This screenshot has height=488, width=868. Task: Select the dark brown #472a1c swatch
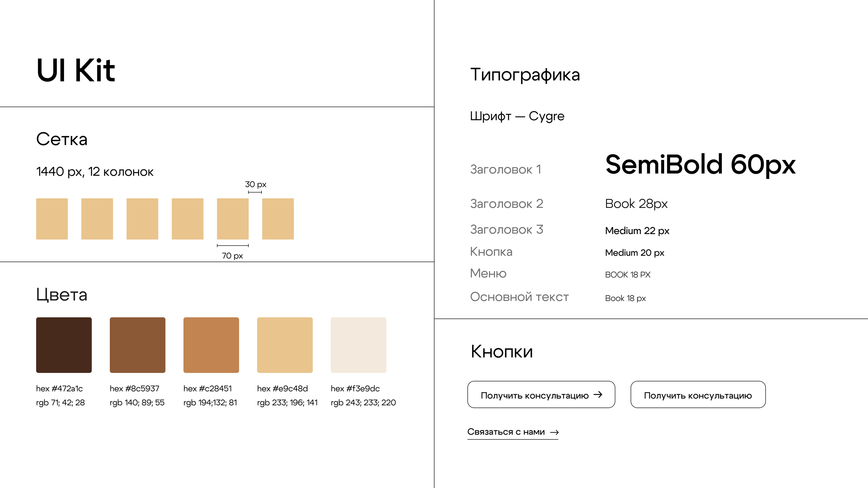(x=64, y=345)
